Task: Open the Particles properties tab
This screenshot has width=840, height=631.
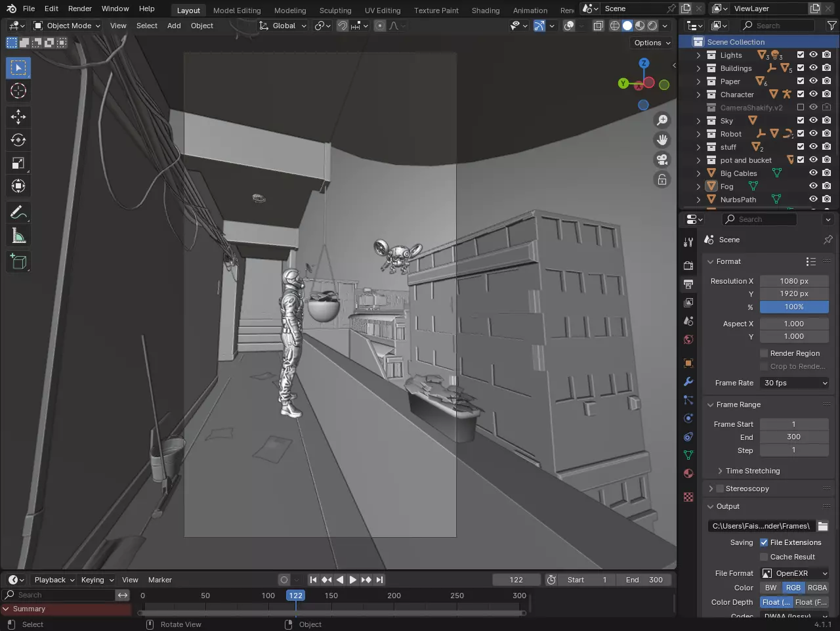Action: tap(688, 400)
